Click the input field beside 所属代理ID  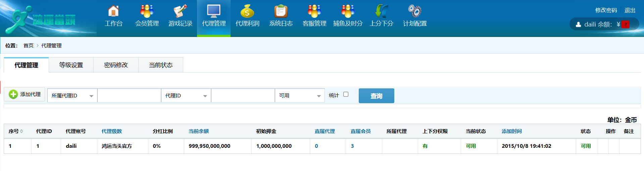(x=129, y=96)
